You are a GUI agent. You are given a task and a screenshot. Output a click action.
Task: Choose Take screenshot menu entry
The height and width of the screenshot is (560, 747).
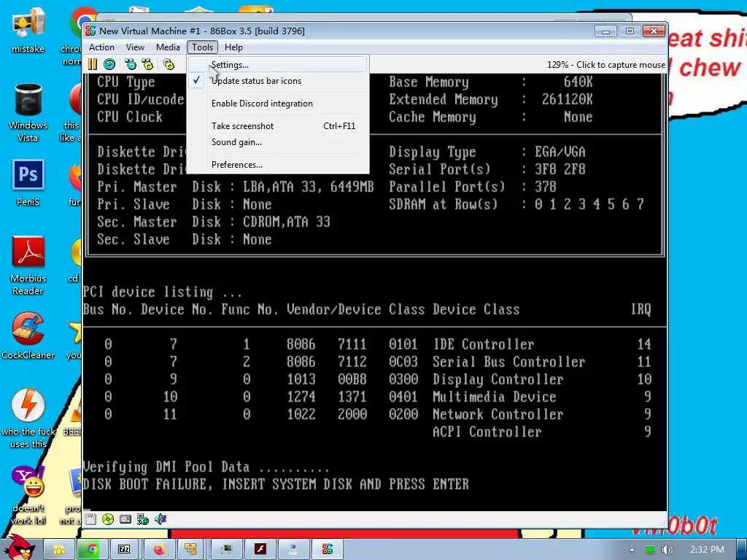tap(278, 125)
